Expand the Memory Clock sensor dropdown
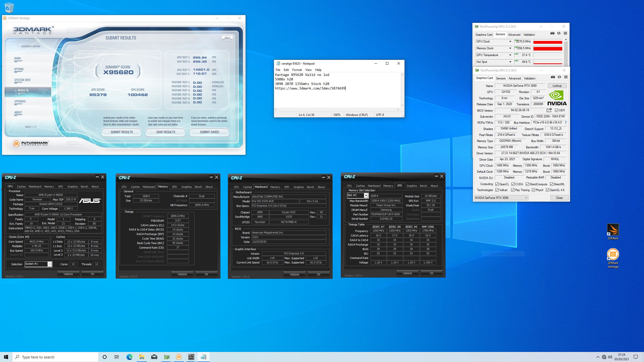644x362 pixels. click(510, 48)
